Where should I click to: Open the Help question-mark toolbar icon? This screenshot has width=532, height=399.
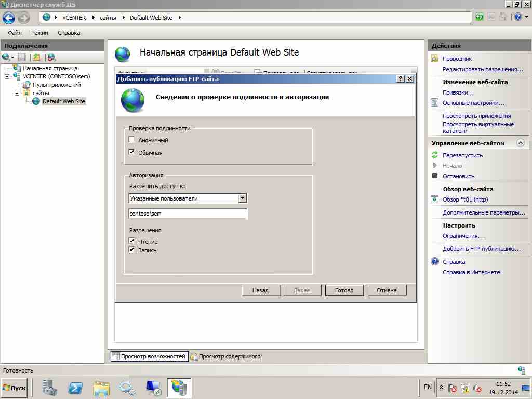[517, 17]
